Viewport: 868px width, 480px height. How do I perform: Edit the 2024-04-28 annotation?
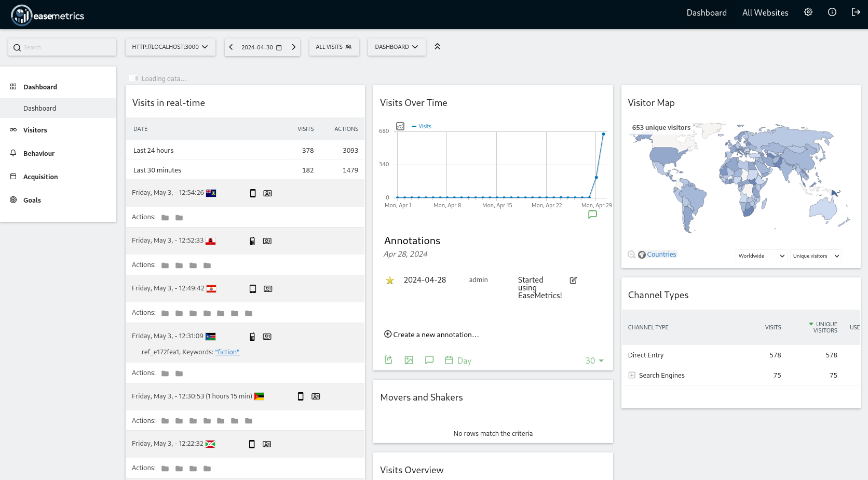(573, 281)
